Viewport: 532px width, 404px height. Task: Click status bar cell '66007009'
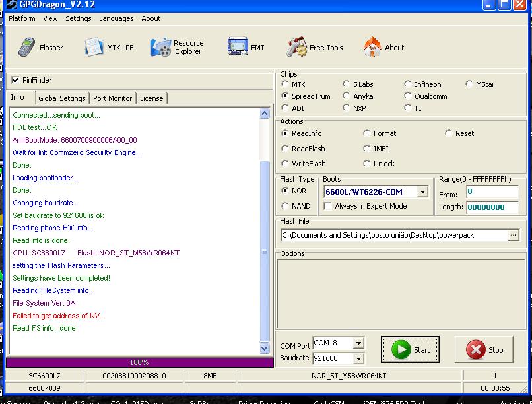(44, 388)
